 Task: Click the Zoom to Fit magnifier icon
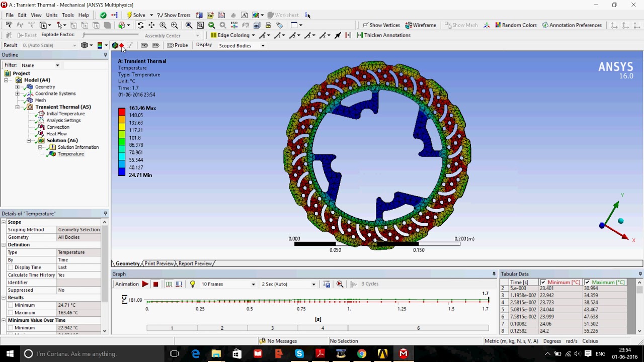[189, 25]
